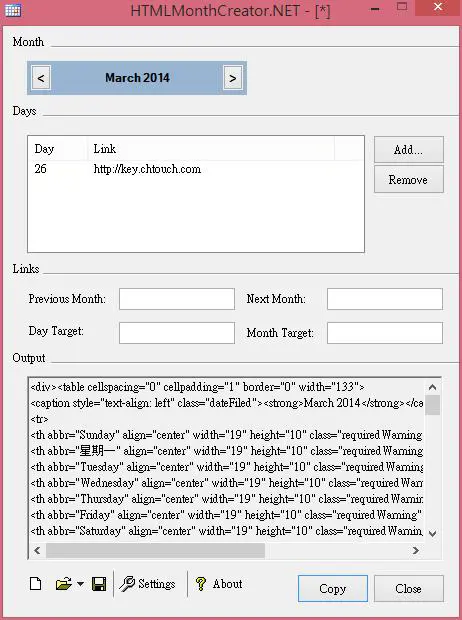Image resolution: width=462 pixels, height=620 pixels.
Task: Click the new blank document icon
Action: tap(36, 584)
